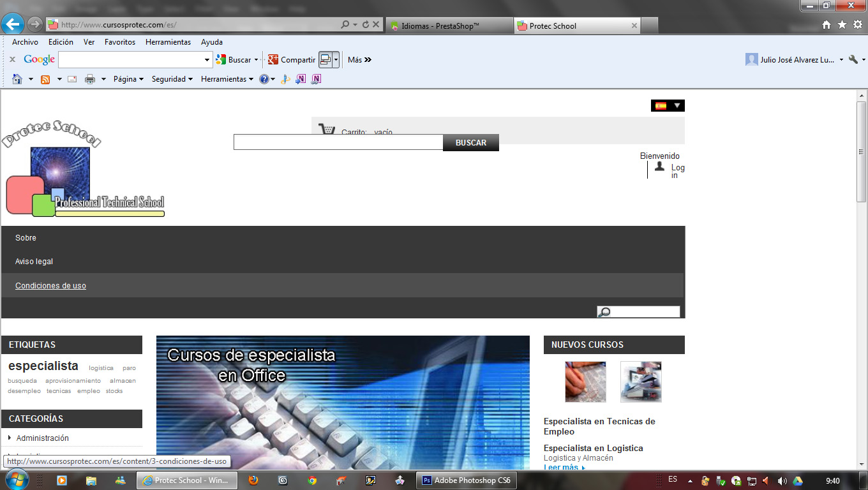The height and width of the screenshot is (490, 868).
Task: Open the Sobre link in the navigation
Action: pyautogui.click(x=26, y=238)
